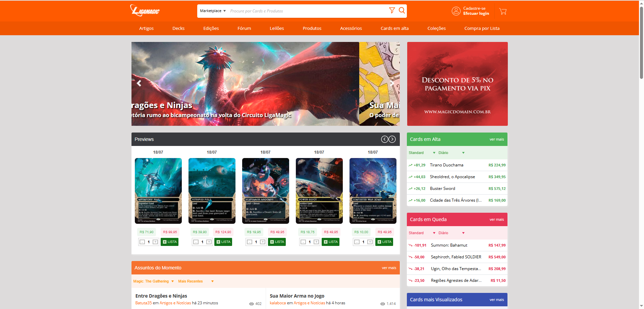Click the Efetuar login link
Image resolution: width=644 pixels, height=309 pixels.
[x=476, y=13]
